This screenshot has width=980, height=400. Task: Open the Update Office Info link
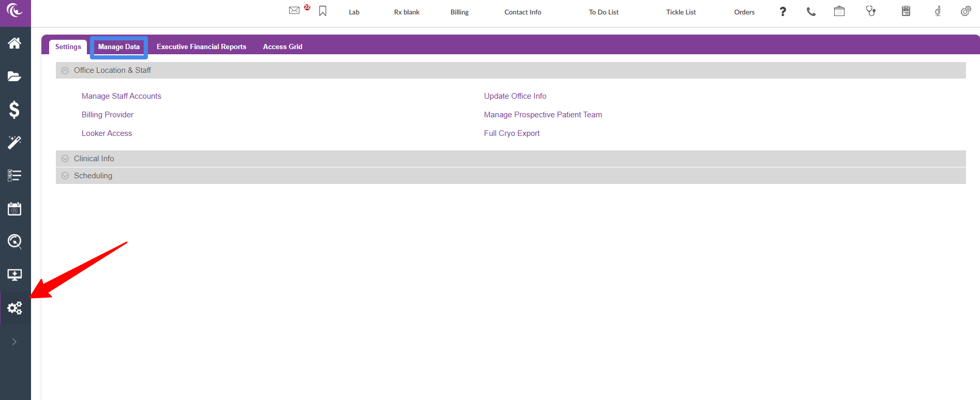(x=515, y=96)
